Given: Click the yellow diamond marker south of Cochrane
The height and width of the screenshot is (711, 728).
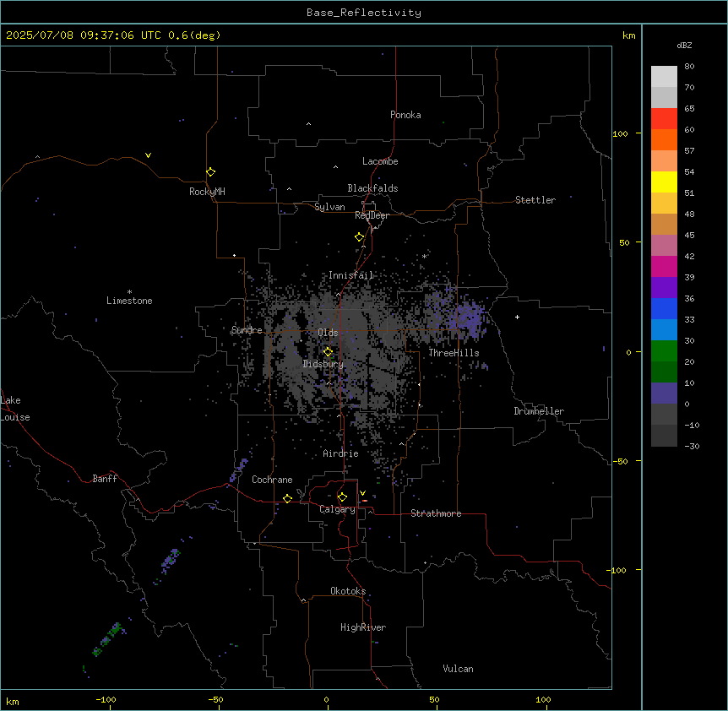Looking at the screenshot, I should point(287,499).
